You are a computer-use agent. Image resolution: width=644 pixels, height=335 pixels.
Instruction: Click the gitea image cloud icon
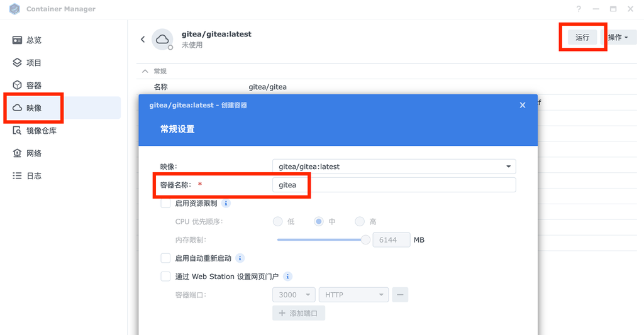162,40
